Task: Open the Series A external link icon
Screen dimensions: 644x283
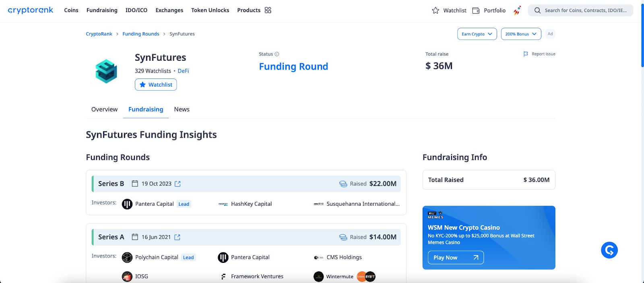Action: tap(177, 237)
